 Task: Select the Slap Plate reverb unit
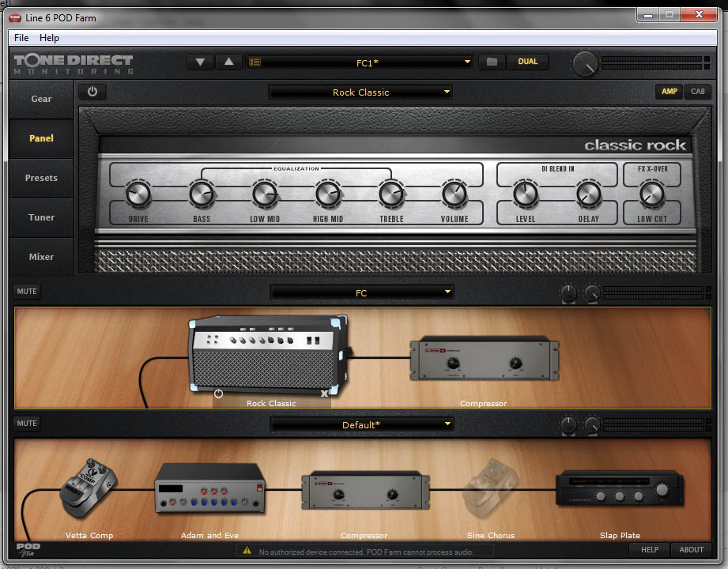(x=619, y=489)
